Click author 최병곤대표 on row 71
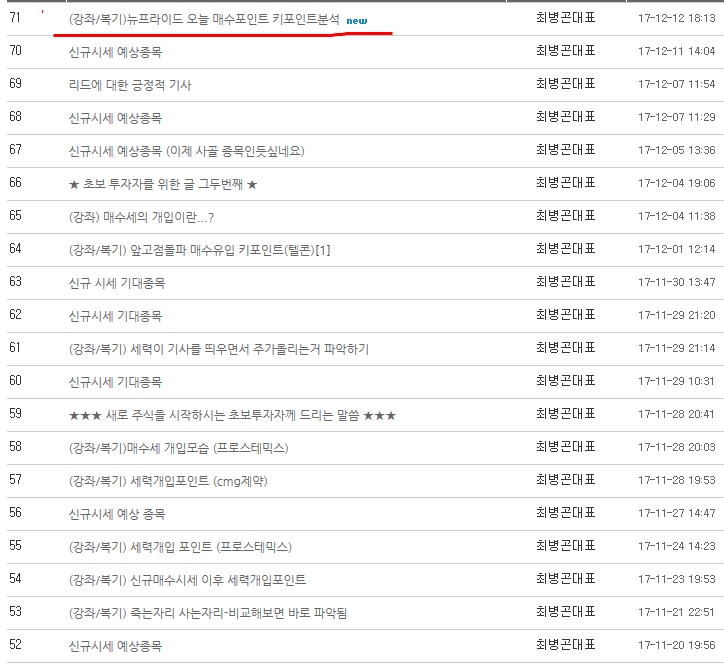The image size is (724, 665). 566,18
